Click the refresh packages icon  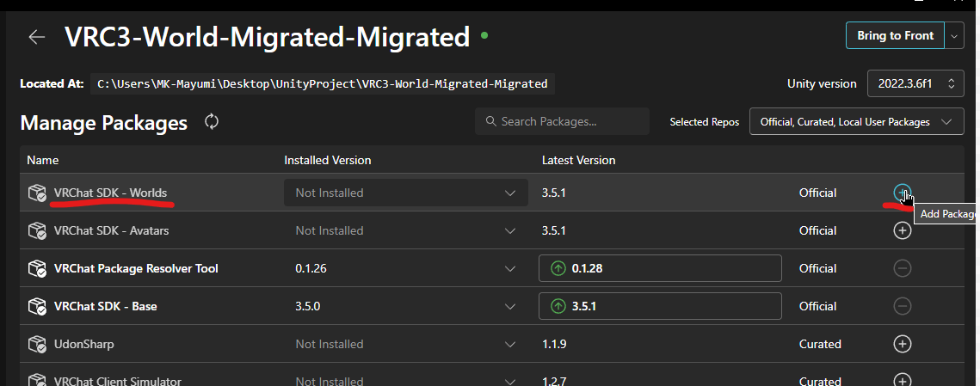tap(212, 122)
